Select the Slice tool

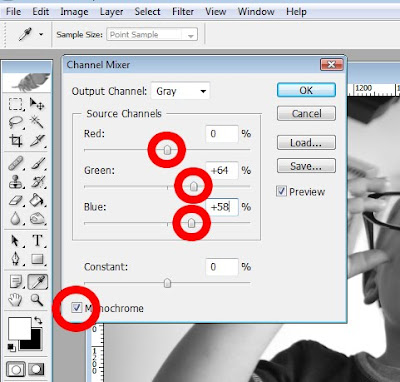37,140
